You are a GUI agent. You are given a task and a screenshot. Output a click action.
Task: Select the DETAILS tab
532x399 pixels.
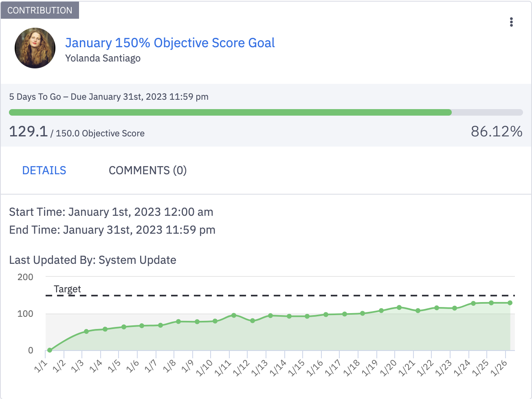[44, 170]
